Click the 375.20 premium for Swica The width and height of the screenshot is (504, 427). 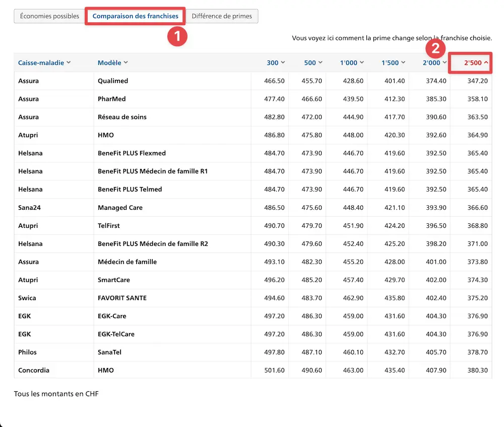(478, 298)
